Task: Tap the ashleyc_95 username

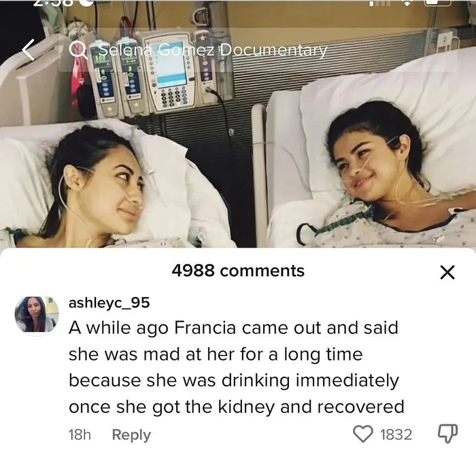Action: [109, 303]
